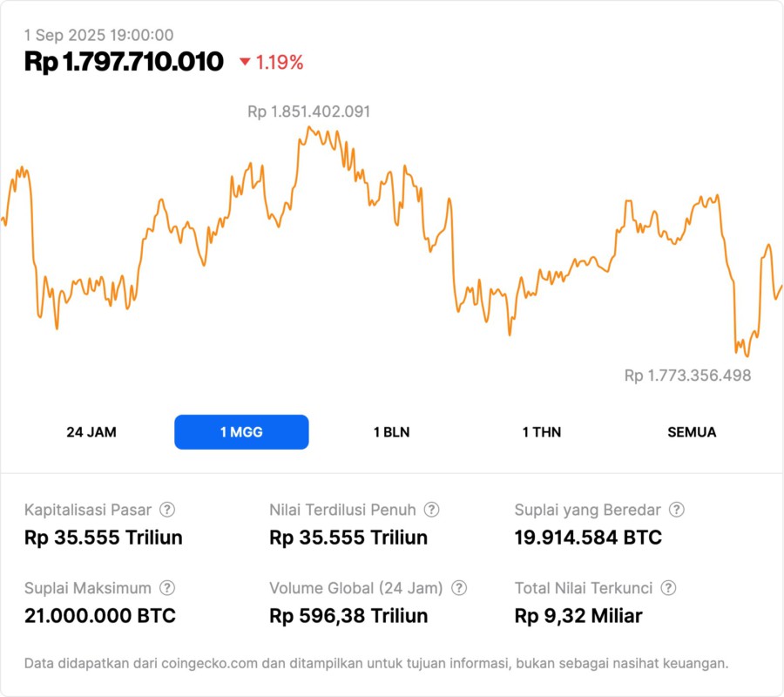Click help icon next to Kapitalisasi Pasar

click(x=167, y=510)
